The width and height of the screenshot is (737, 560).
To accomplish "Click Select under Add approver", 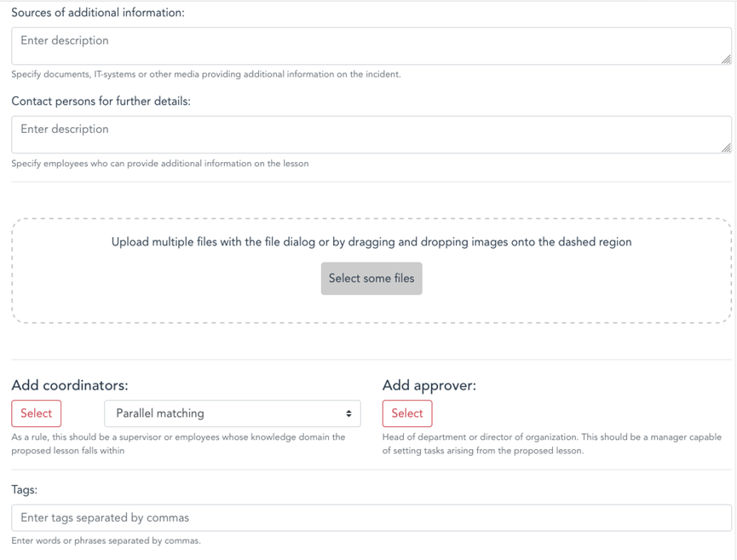I will (x=407, y=413).
